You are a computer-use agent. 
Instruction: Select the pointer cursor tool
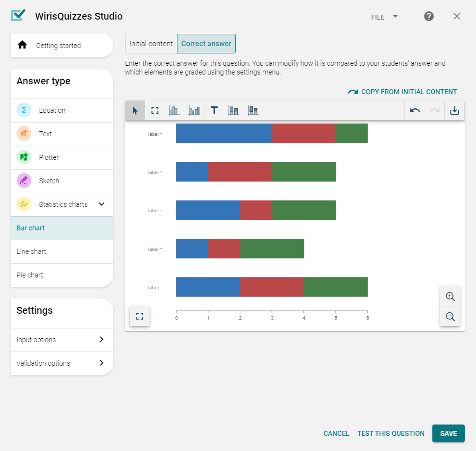click(135, 111)
